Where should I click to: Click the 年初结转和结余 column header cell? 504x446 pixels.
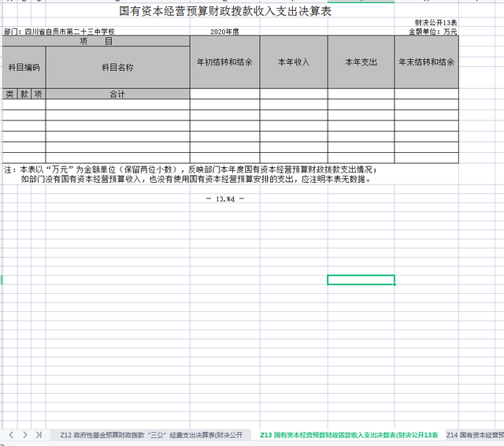(224, 61)
